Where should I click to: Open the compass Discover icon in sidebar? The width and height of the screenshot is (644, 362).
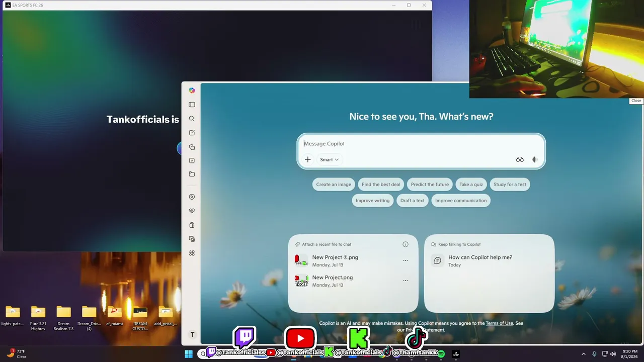192,197
